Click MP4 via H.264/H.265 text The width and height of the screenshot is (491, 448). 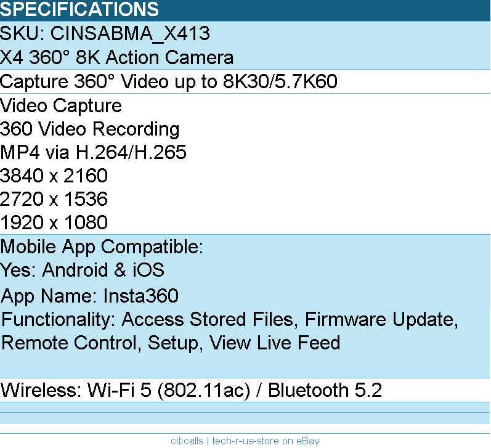click(x=93, y=153)
